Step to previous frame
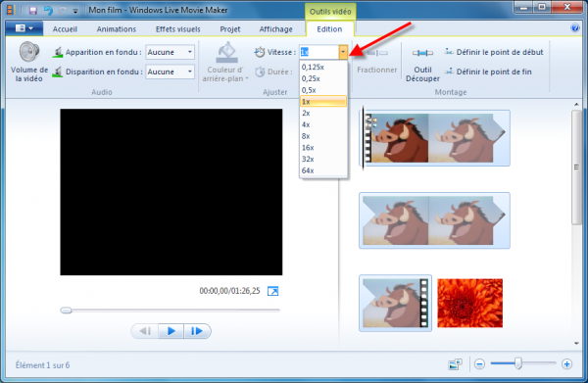Screen dimensions: 588x383 click(145, 331)
